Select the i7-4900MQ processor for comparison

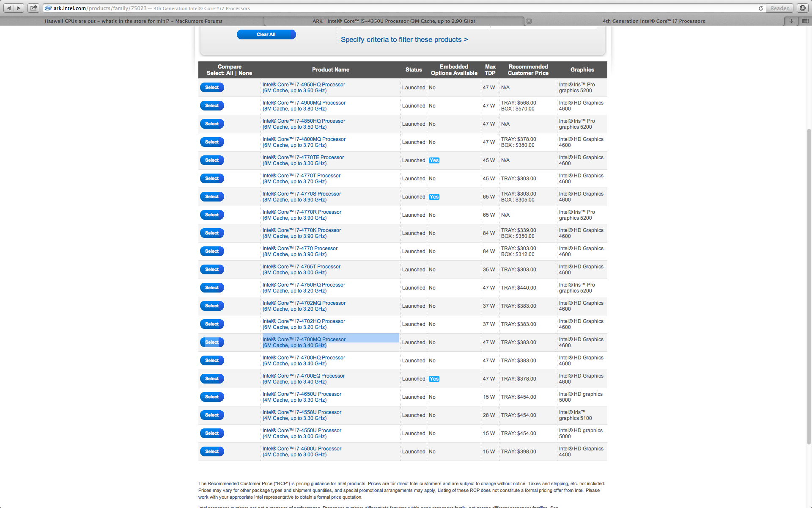tap(212, 105)
